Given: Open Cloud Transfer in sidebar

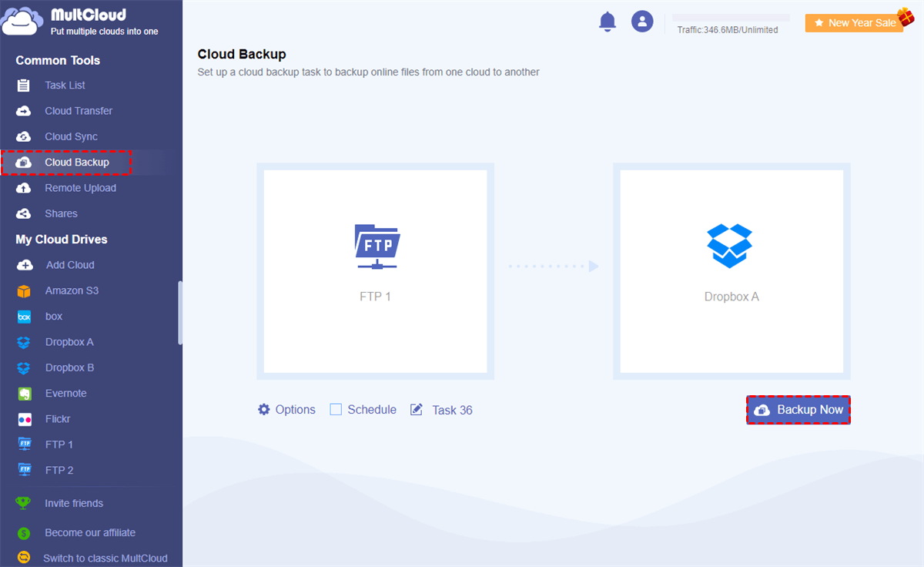Looking at the screenshot, I should tap(79, 111).
